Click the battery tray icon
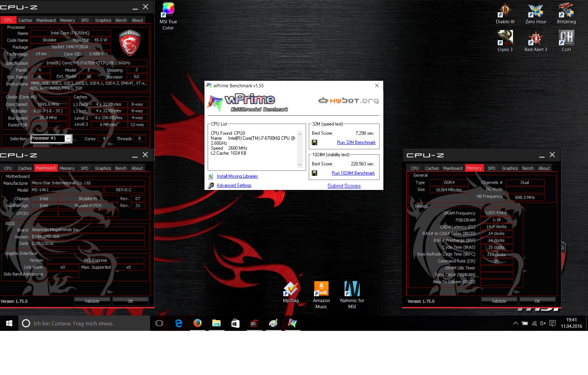Image resolution: width=588 pixels, height=375 pixels. 525,323
